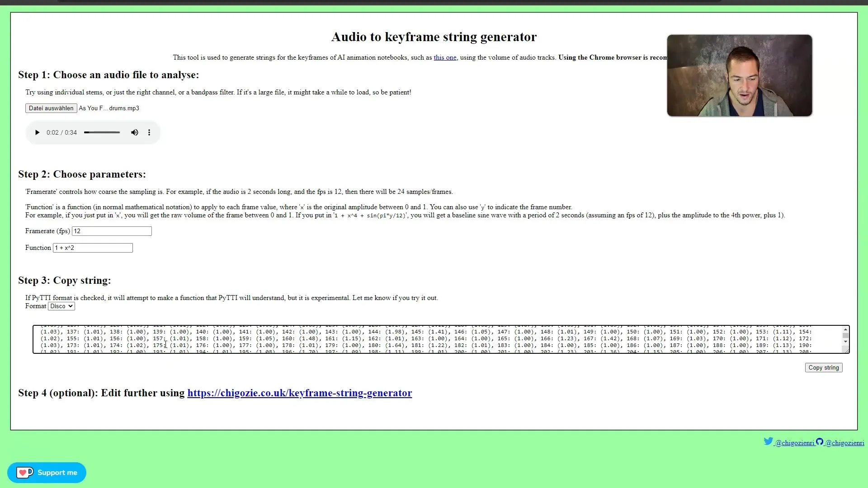Viewport: 868px width, 488px height.
Task: Click the 'Datei auswählen' file chooser button
Action: [x=51, y=108]
